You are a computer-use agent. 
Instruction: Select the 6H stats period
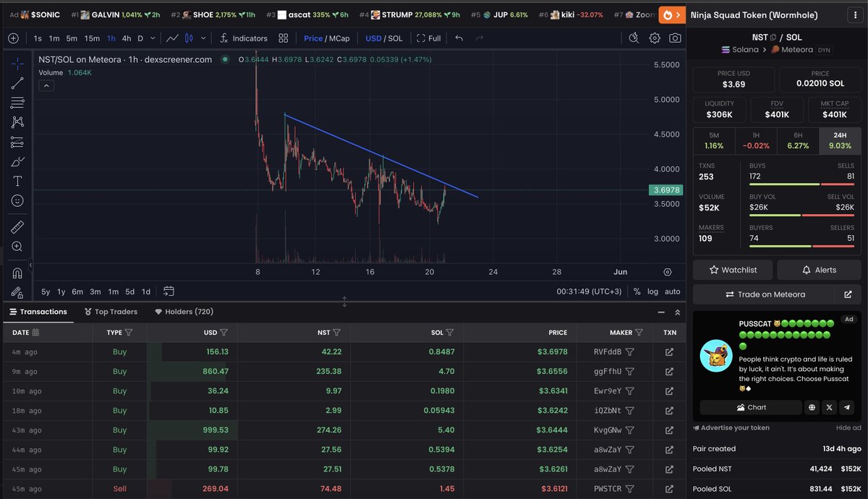798,141
